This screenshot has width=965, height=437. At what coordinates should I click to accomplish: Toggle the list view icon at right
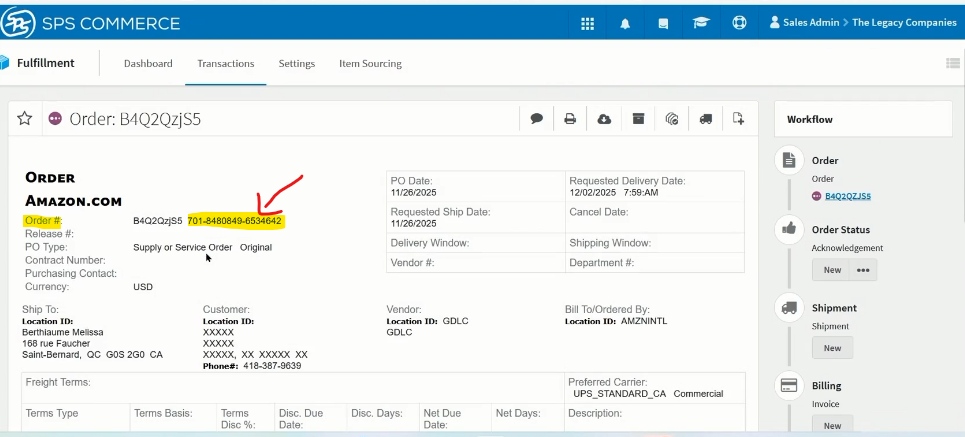(953, 63)
